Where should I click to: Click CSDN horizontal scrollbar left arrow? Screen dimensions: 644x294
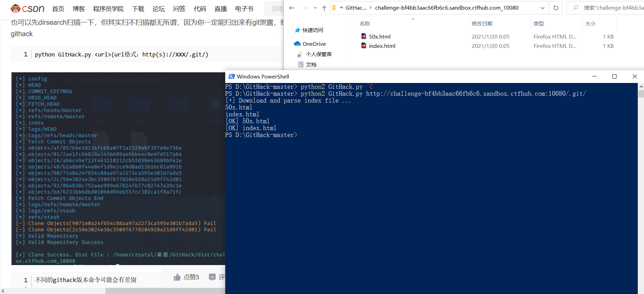point(3,291)
